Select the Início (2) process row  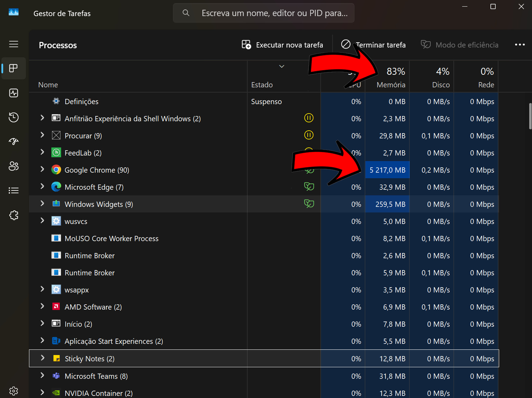[264, 324]
